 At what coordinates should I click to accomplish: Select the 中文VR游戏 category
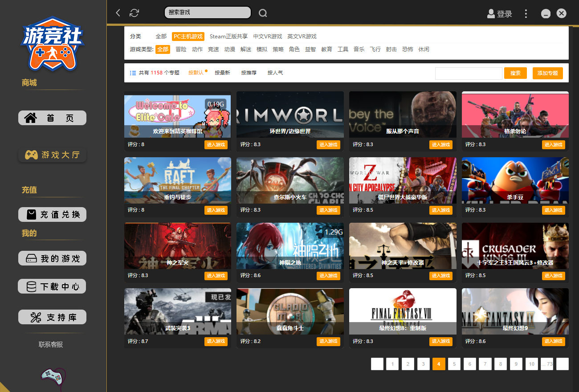tap(268, 37)
